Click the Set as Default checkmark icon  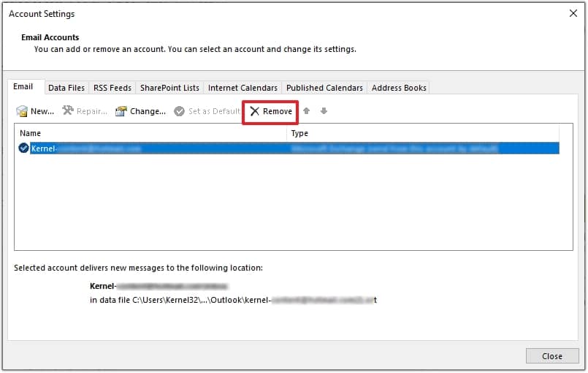pos(179,111)
